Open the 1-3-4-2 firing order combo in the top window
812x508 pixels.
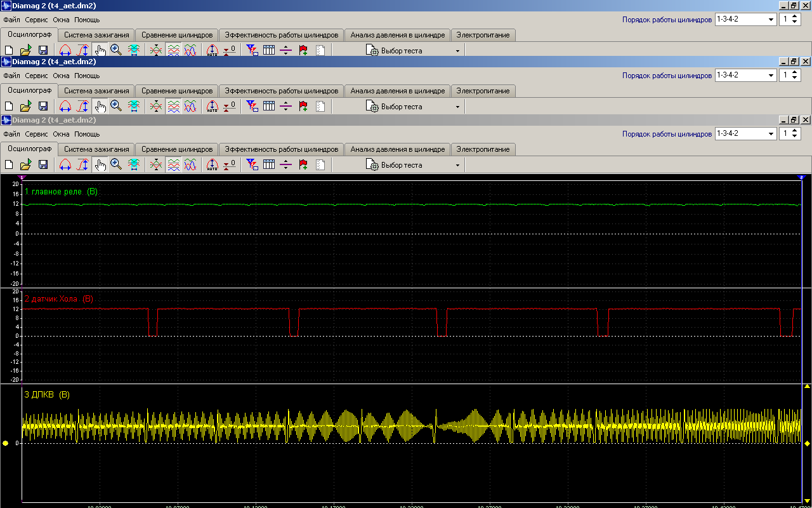(771, 20)
